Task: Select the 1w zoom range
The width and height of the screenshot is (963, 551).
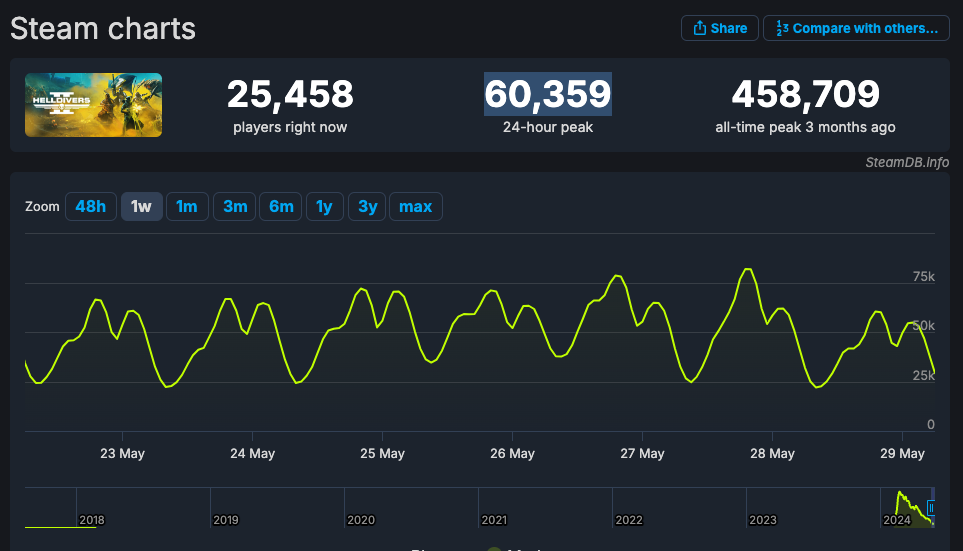Action: (141, 206)
